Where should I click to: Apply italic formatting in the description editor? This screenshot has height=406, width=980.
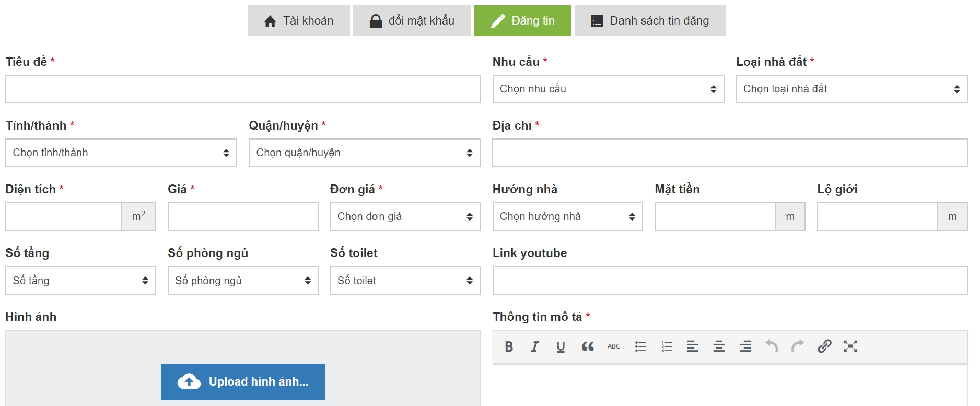pyautogui.click(x=534, y=346)
